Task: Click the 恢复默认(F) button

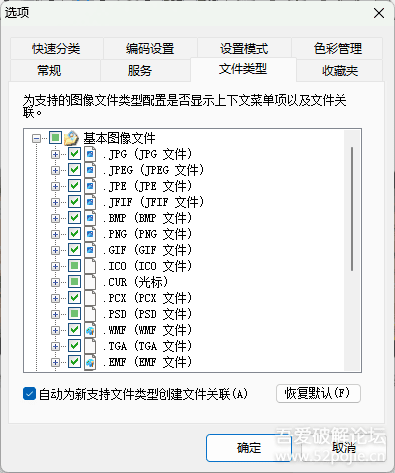Action: (318, 393)
